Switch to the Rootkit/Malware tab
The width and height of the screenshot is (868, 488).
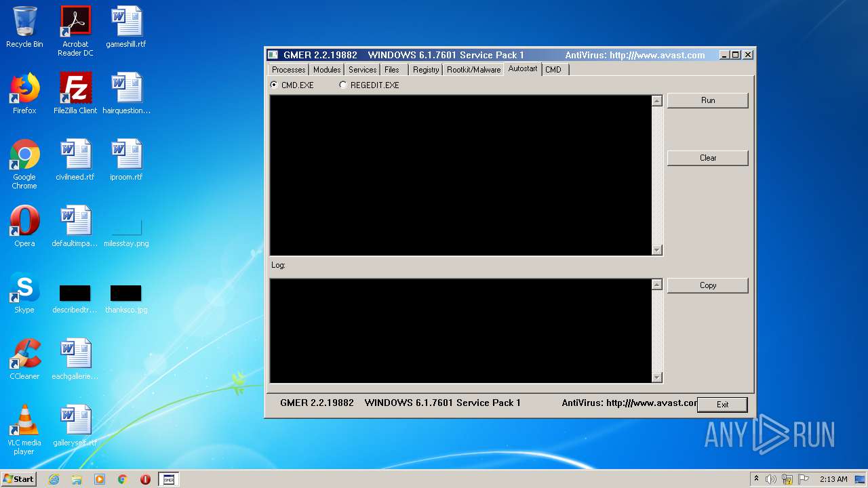click(x=473, y=70)
